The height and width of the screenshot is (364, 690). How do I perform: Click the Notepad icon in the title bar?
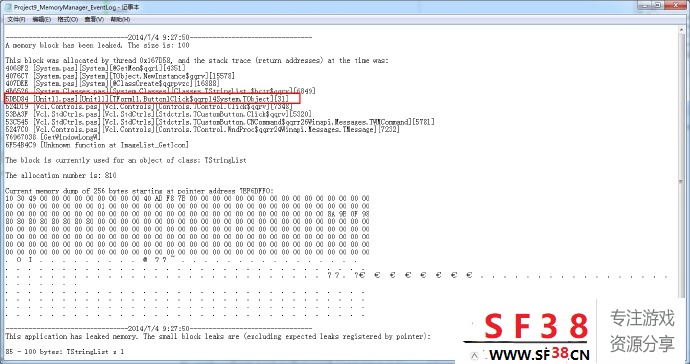[8, 7]
